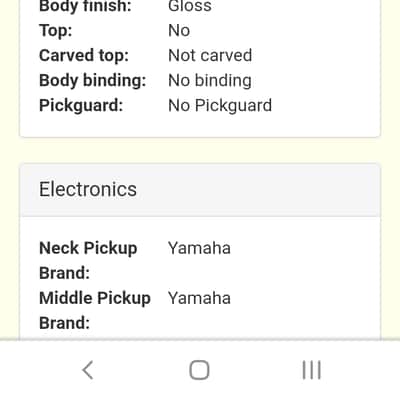Tap the No binding value
Viewport: 400px width, 400px height.
pos(210,81)
